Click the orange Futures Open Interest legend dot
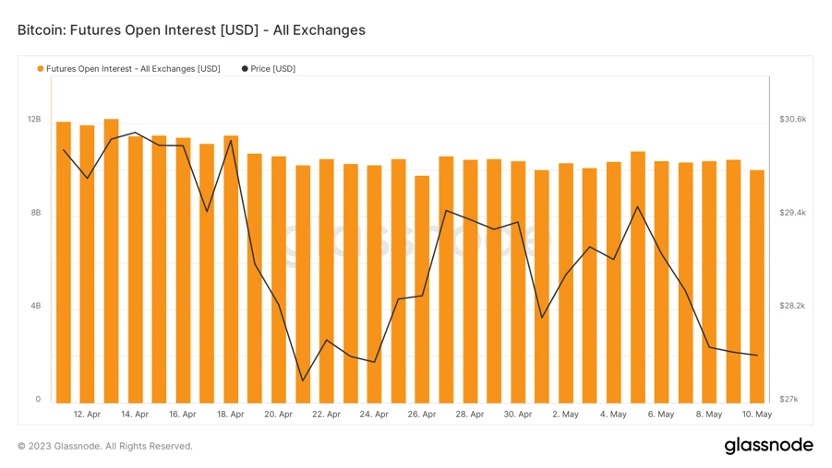This screenshot has height=468, width=832. (x=41, y=69)
